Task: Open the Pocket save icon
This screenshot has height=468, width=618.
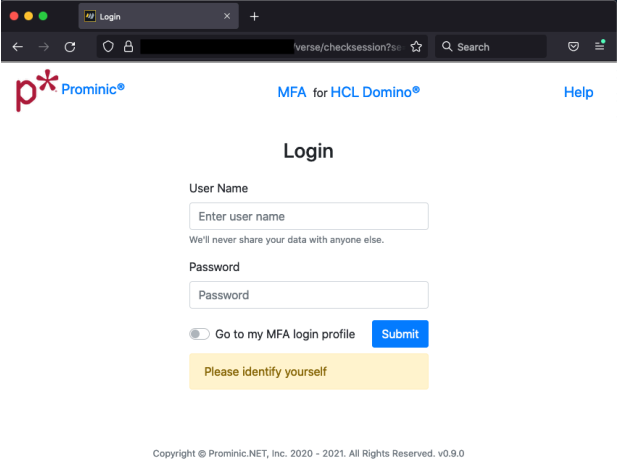Action: point(573,47)
